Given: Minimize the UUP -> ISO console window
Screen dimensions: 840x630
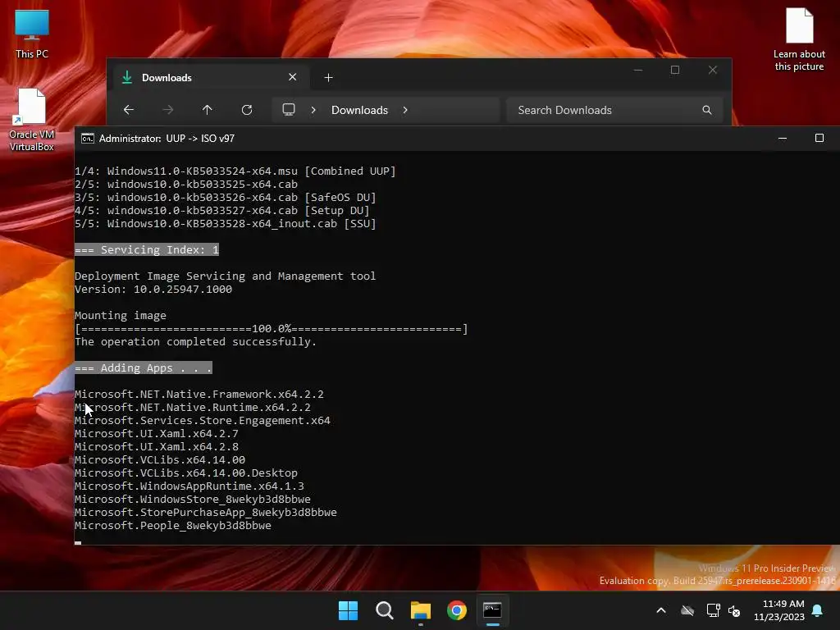Looking at the screenshot, I should coord(782,138).
